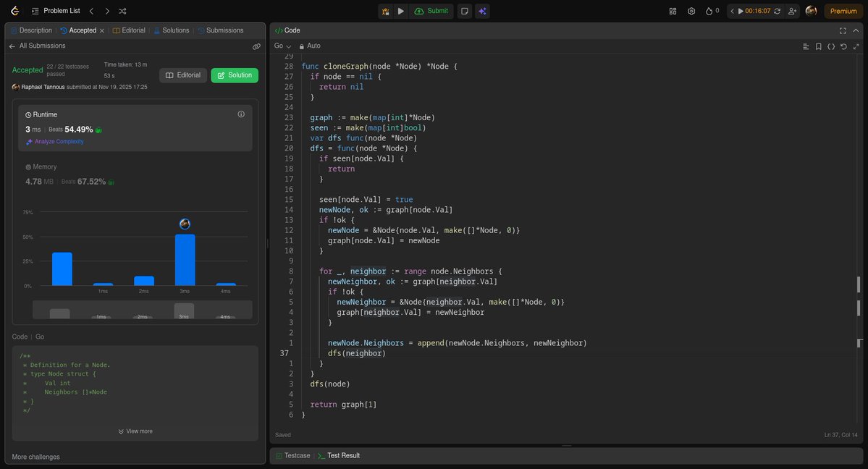Expand the Node definition with View more
868x469 pixels.
[135, 431]
